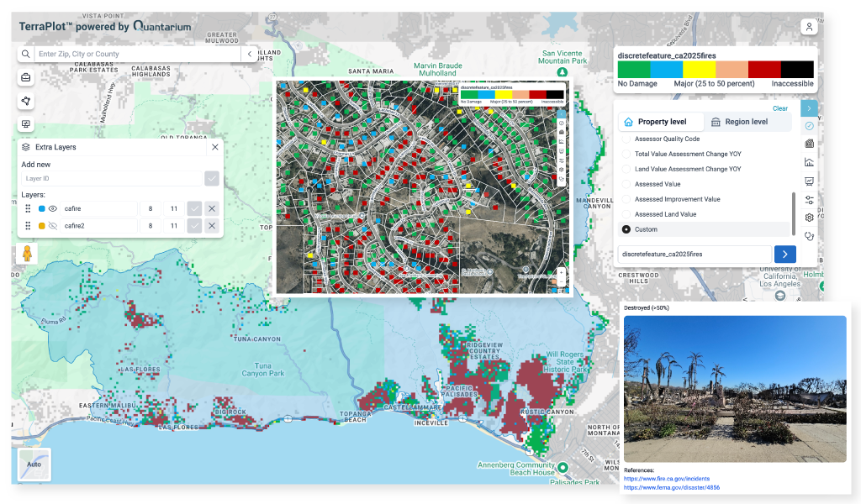Click the discretefeature_ca2025fires custom input field
The width and height of the screenshot is (861, 504).
(695, 254)
